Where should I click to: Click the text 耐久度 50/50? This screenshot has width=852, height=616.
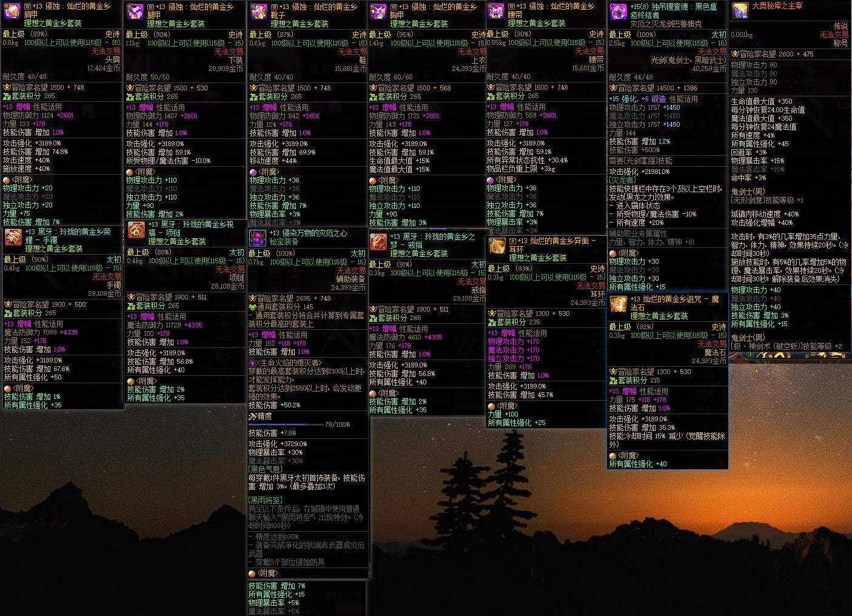[x=147, y=77]
